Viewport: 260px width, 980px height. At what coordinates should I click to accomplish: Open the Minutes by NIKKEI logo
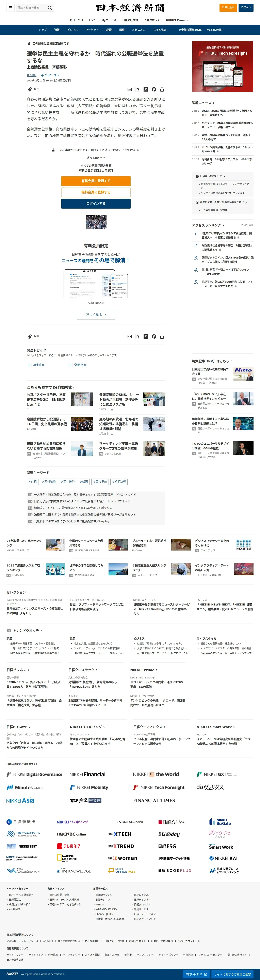[26, 788]
